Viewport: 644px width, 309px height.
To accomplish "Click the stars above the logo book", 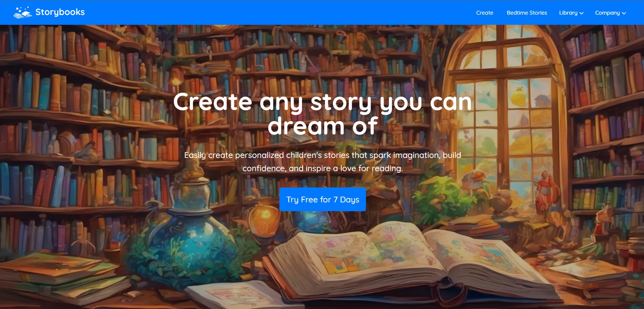I will point(22,9).
